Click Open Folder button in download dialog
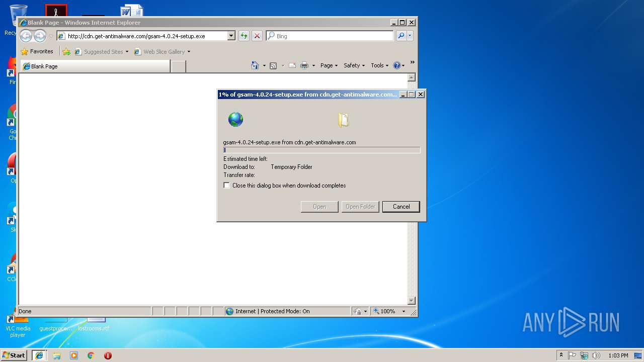This screenshot has width=644, height=362. 360,207
